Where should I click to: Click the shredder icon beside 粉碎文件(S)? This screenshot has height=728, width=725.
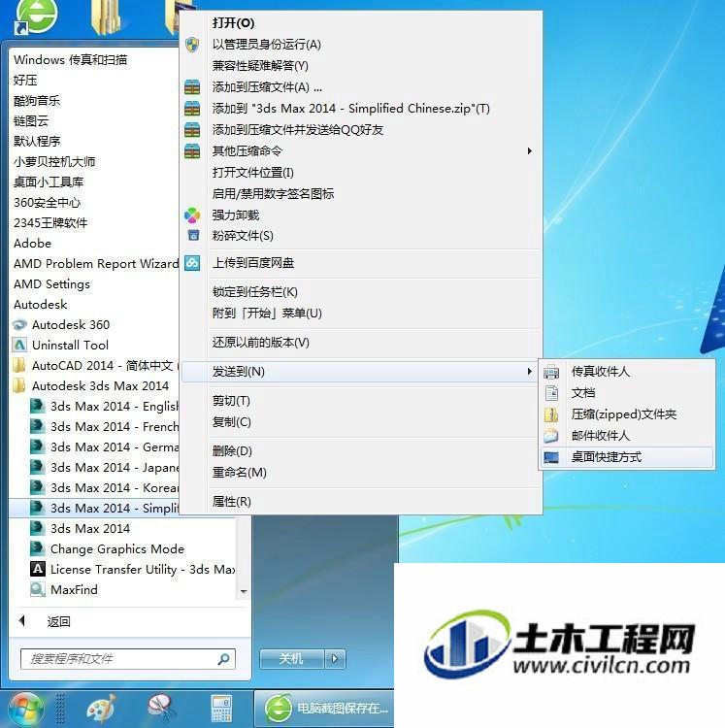coord(193,236)
